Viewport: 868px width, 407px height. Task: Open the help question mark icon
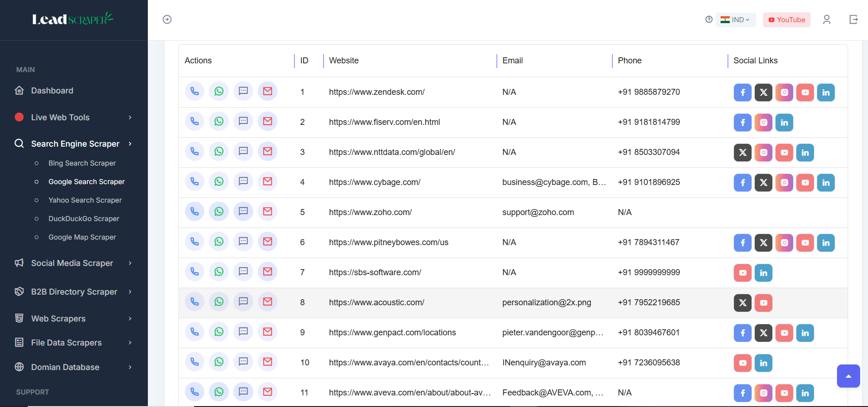(709, 19)
